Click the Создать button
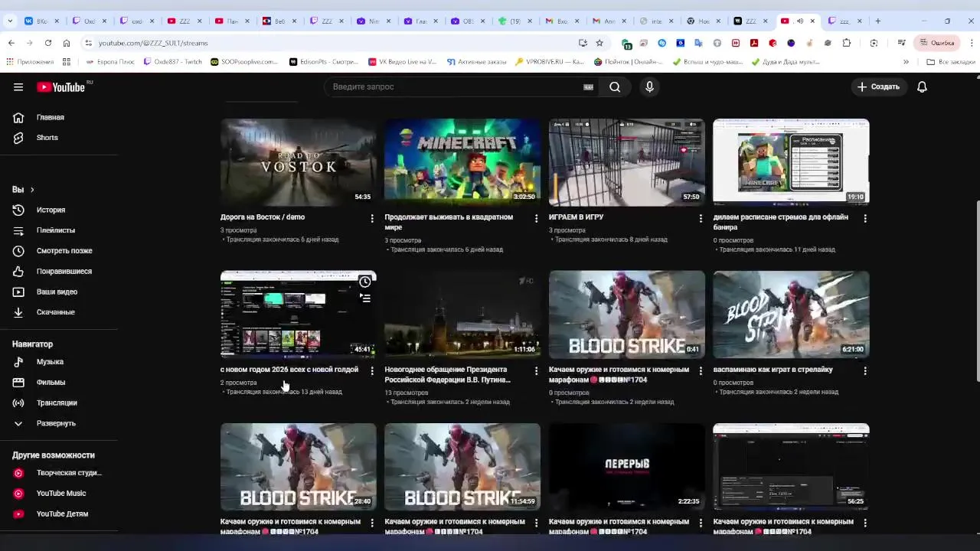 [x=878, y=87]
